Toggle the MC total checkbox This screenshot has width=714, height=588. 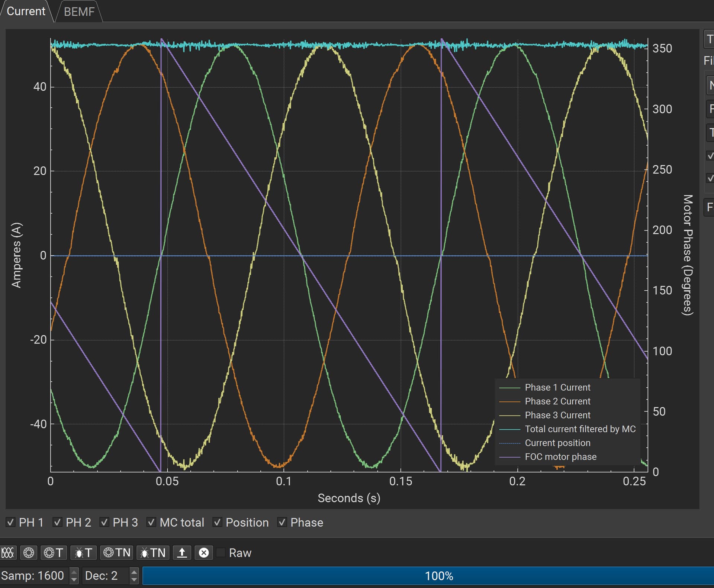coord(151,522)
